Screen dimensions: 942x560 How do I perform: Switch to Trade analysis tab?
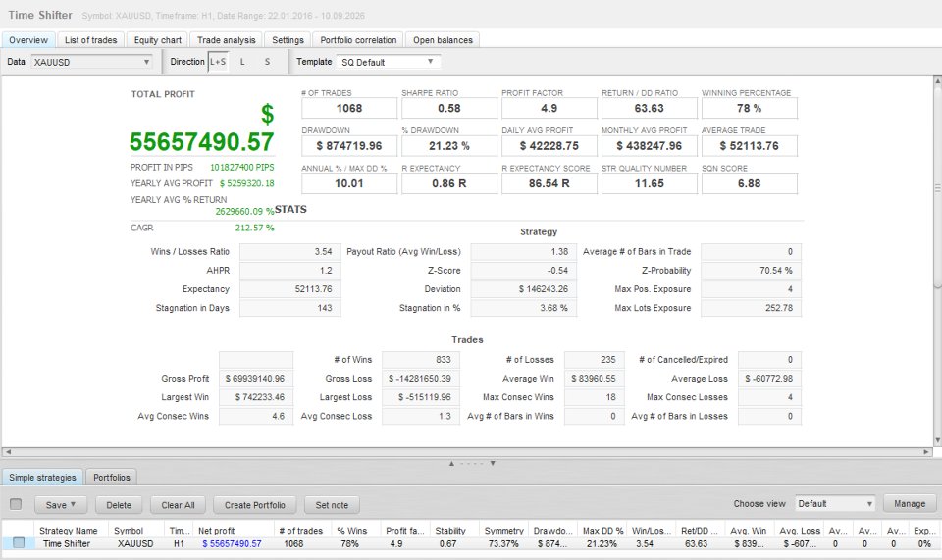226,40
